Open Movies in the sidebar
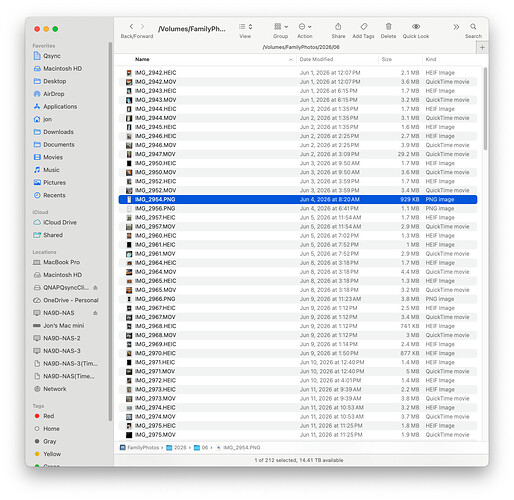The height and width of the screenshot is (500, 514). pyautogui.click(x=53, y=157)
